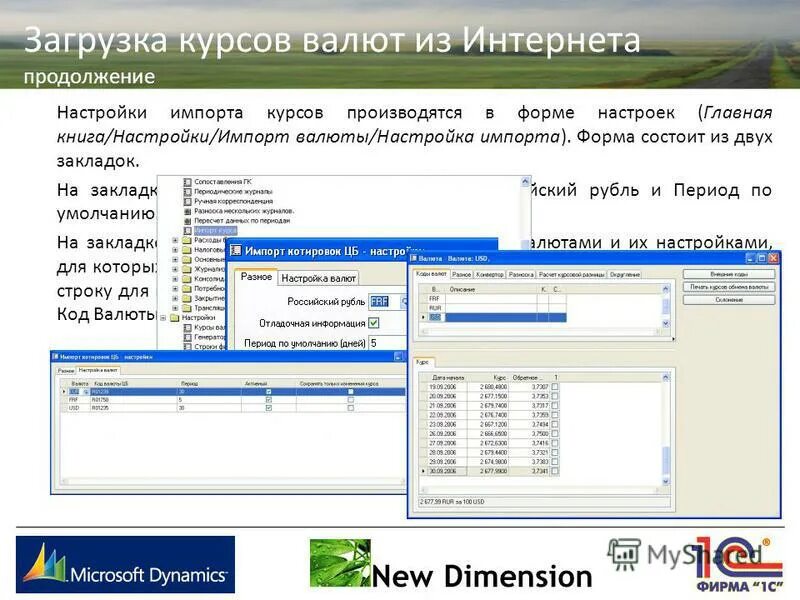Expand the Налоговые tree node
Viewport: 800px width, 600px height.
(x=173, y=248)
